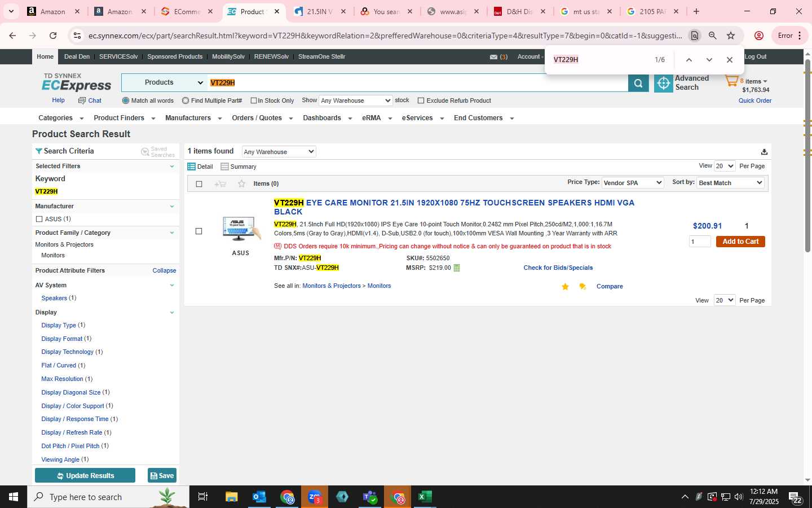Go to previous find-in-page match
This screenshot has height=508, width=812.
click(x=689, y=60)
